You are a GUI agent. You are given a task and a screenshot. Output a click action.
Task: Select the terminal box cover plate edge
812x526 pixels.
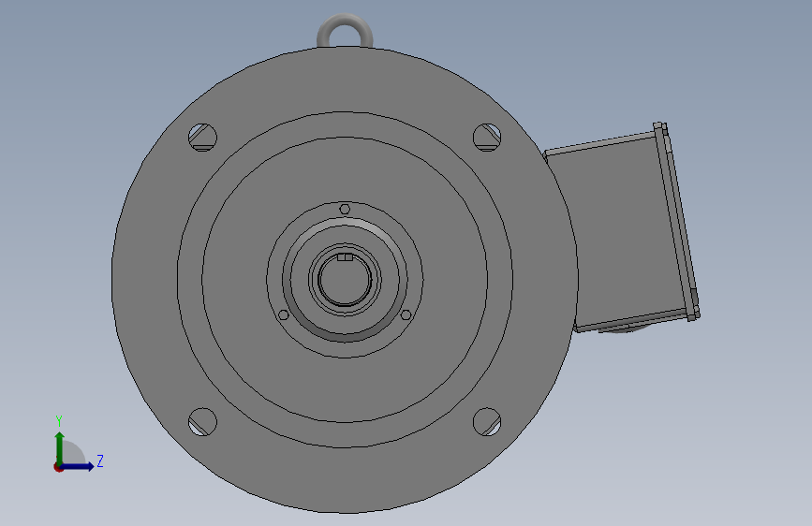[x=678, y=222]
